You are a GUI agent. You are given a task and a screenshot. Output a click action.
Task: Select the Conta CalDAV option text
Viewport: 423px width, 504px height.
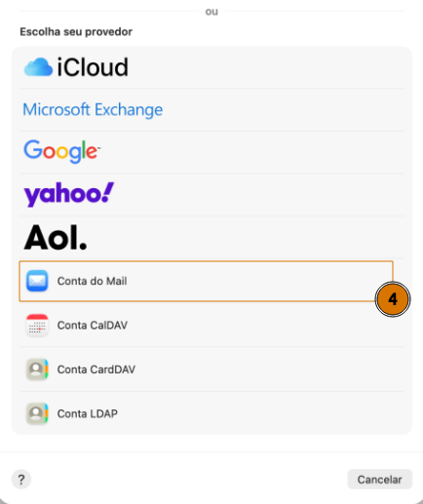pyautogui.click(x=93, y=326)
